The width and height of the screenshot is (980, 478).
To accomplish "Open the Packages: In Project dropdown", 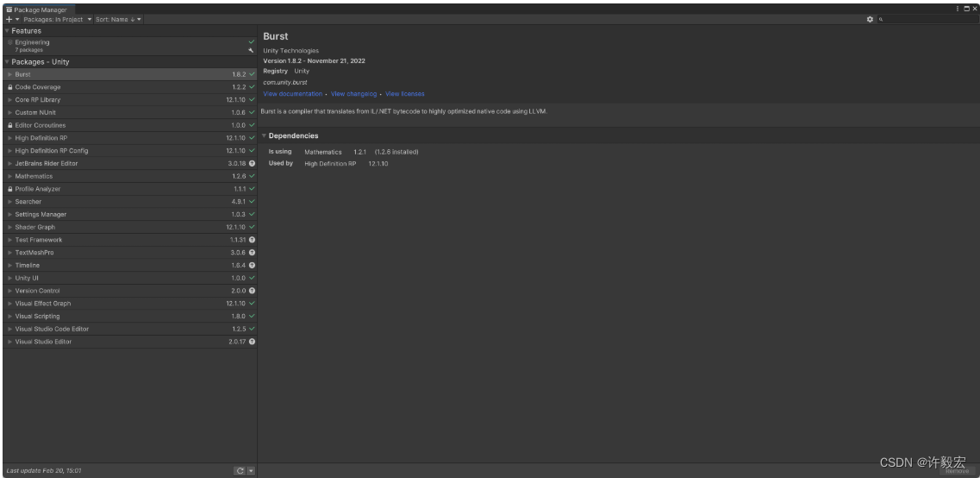I will (x=58, y=19).
